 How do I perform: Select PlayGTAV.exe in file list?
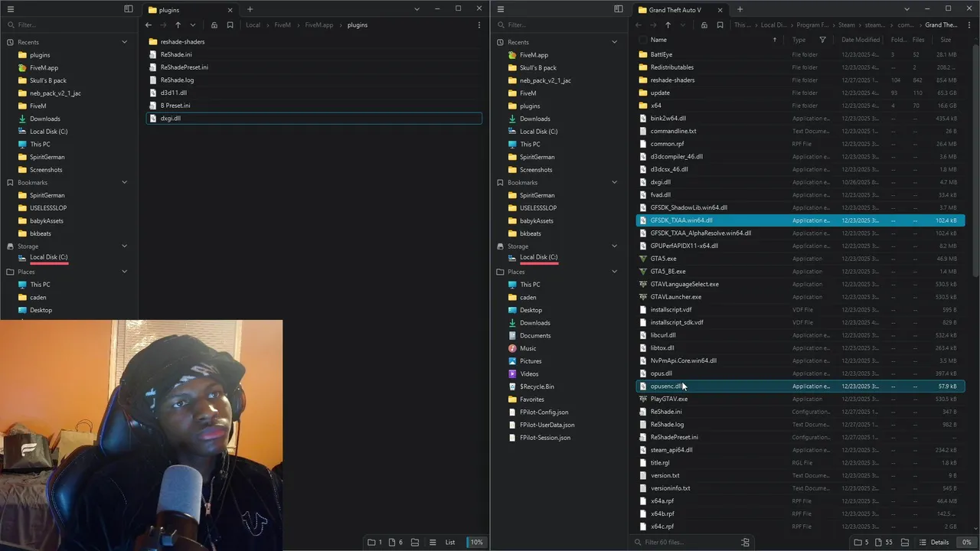(x=800, y=399)
